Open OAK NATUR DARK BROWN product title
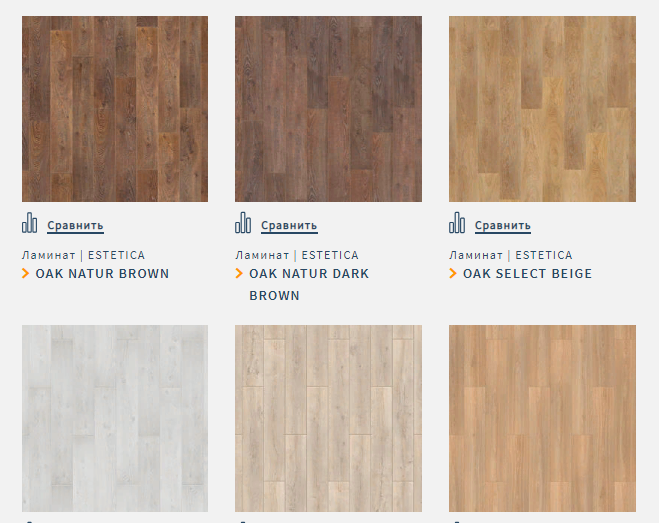659x523 pixels. (309, 285)
